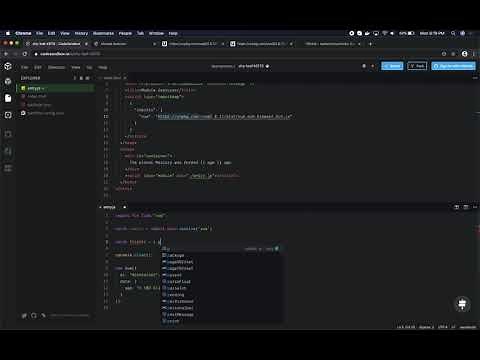Click the line and column status indicator

click(x=406, y=327)
